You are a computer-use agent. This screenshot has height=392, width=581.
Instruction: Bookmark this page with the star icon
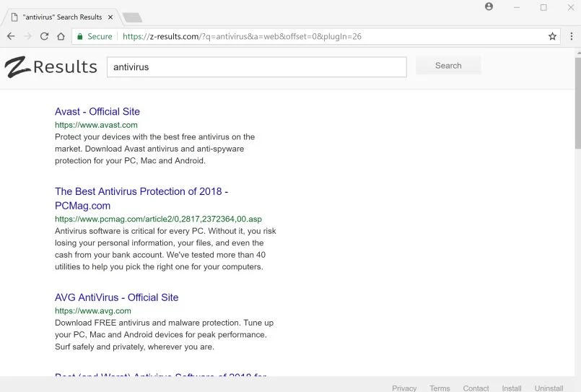tap(552, 36)
